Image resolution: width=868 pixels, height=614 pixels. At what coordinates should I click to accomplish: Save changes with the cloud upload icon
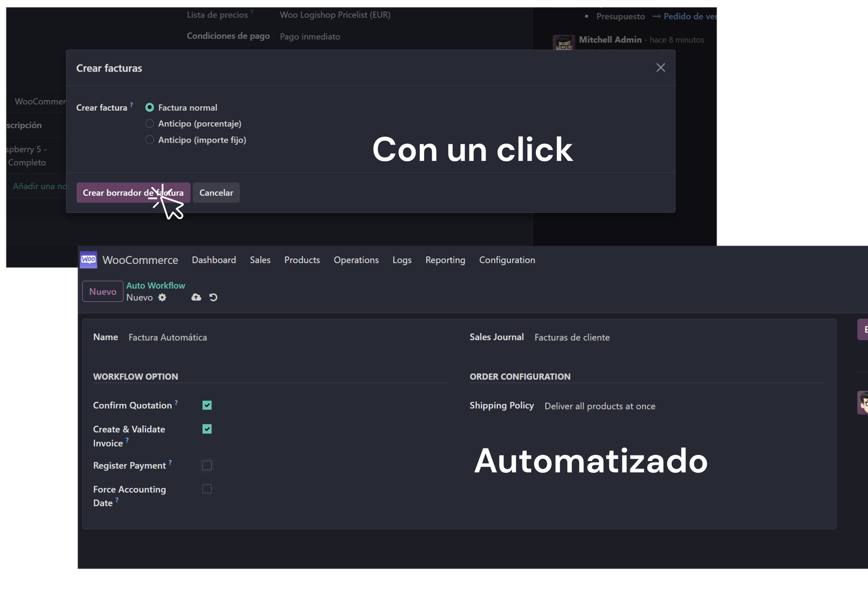point(196,297)
